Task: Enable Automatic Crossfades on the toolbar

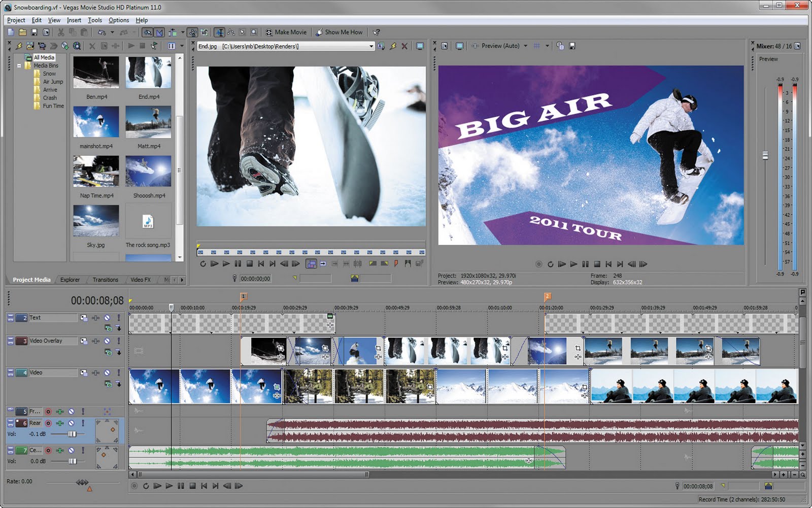Action: 159,32
